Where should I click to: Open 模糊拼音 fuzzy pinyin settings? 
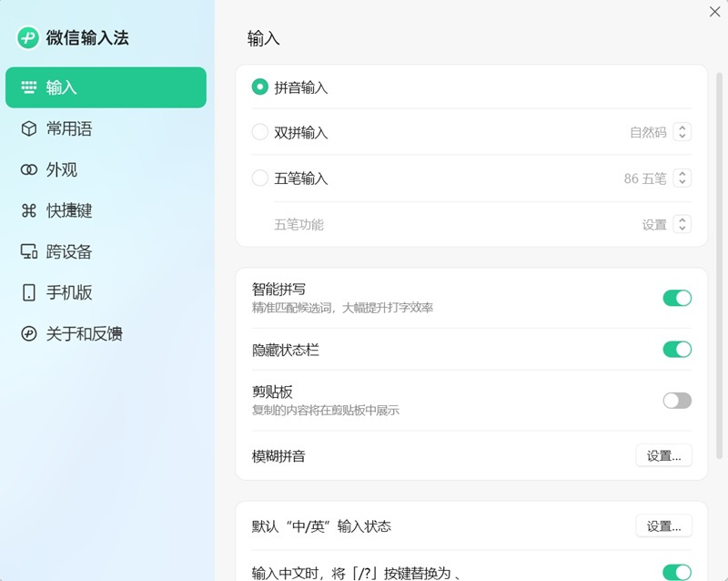[x=663, y=455]
